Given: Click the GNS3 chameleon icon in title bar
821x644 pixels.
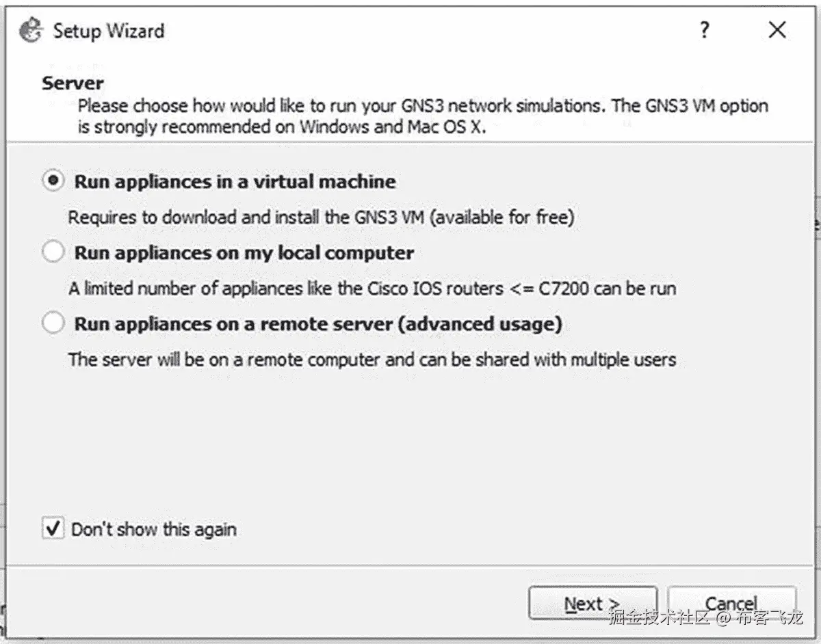Looking at the screenshot, I should (31, 31).
